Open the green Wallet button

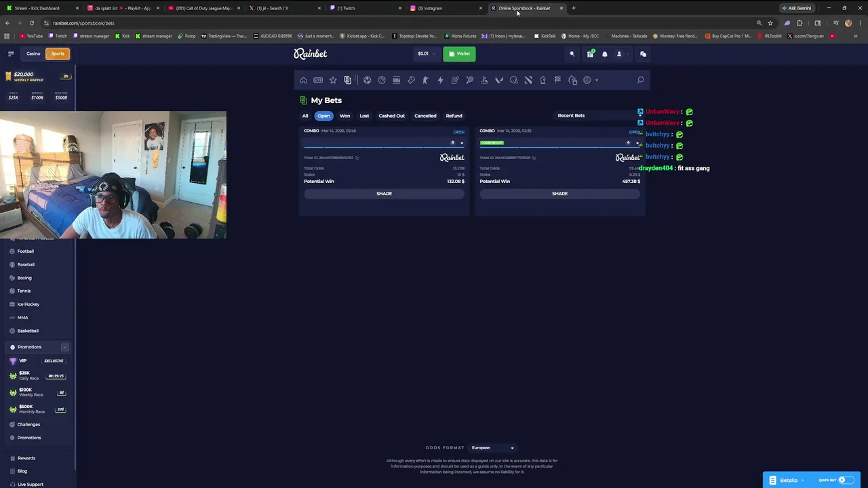click(459, 54)
